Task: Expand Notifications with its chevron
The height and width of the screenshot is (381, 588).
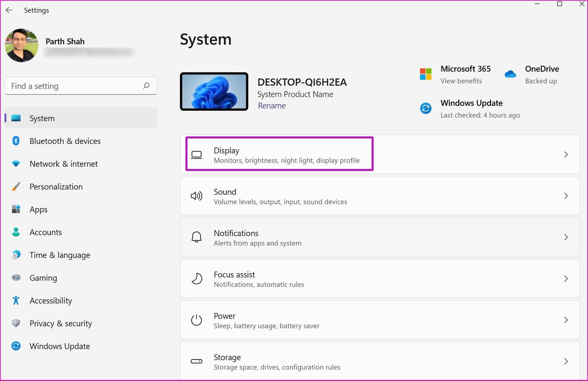Action: [x=566, y=237]
